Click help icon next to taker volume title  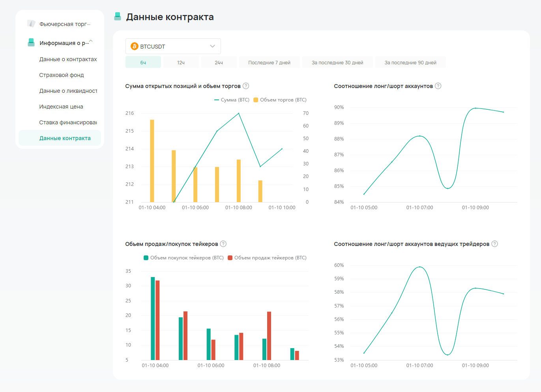coord(223,244)
